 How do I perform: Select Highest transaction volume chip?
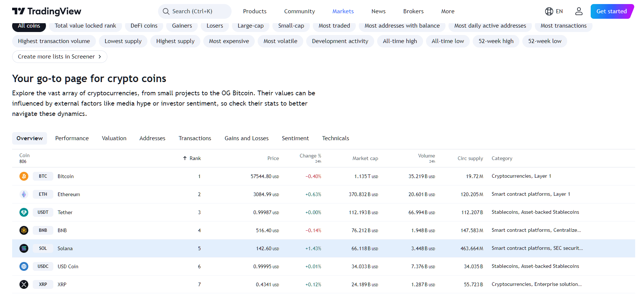click(x=54, y=41)
